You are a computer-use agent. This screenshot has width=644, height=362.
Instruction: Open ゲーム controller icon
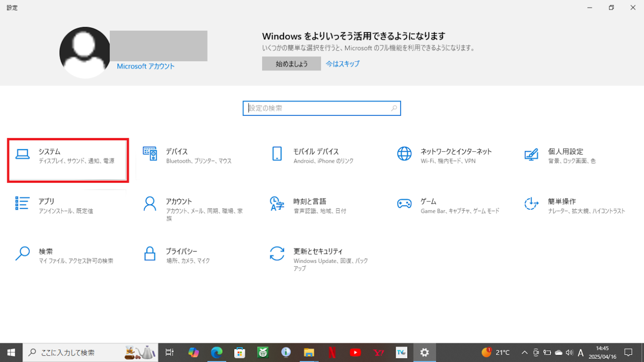point(404,204)
